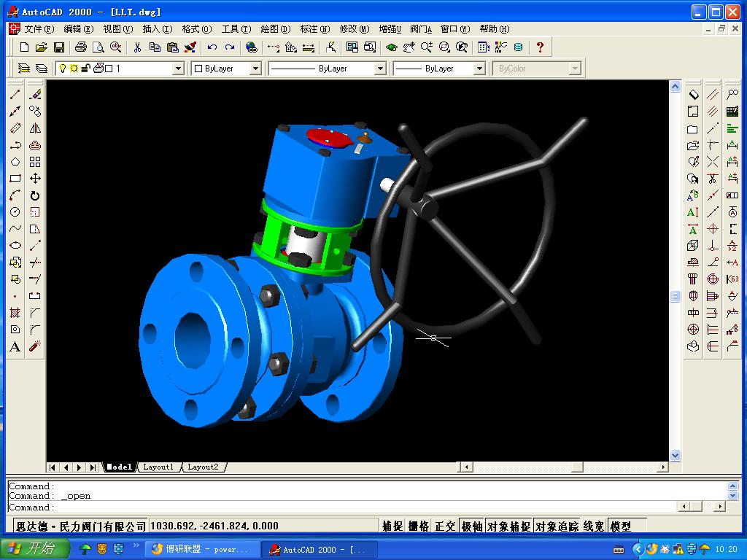Image resolution: width=747 pixels, height=560 pixels.
Task: Toggle layer lock padlock icon
Action: 86,69
